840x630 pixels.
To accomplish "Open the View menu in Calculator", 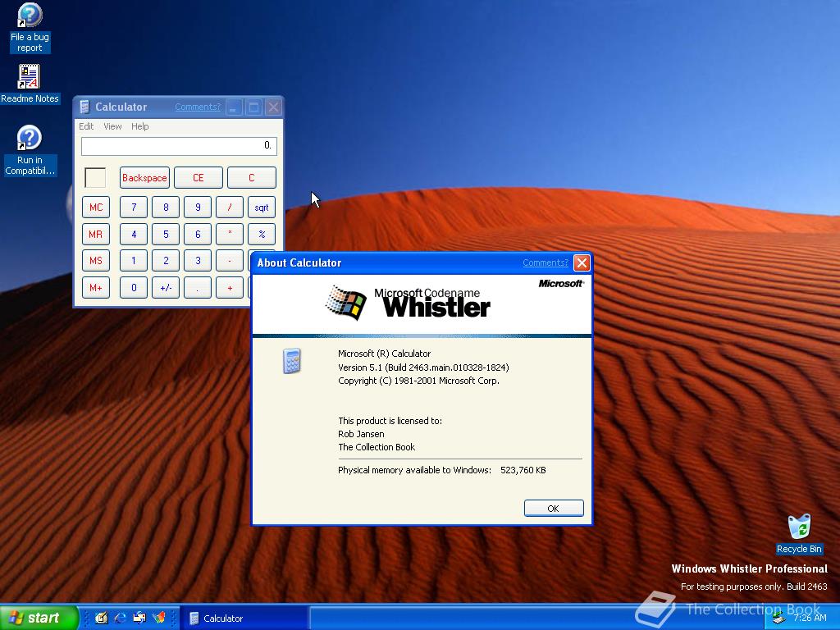I will pos(112,126).
